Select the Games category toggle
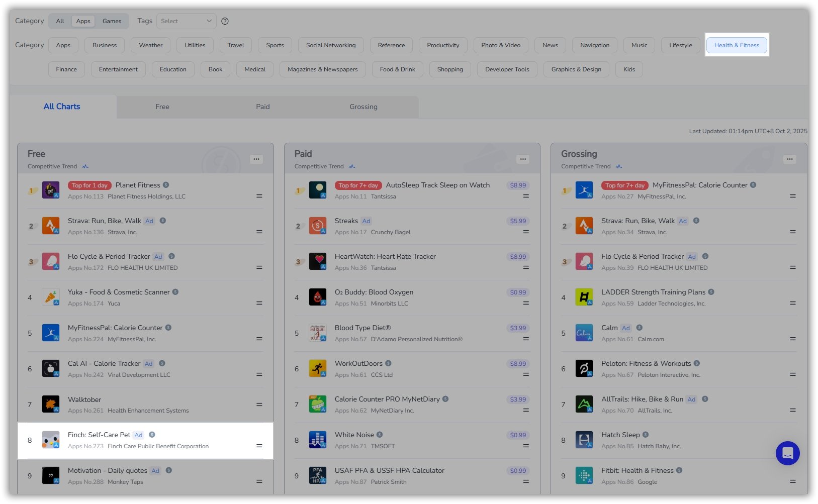 112,21
